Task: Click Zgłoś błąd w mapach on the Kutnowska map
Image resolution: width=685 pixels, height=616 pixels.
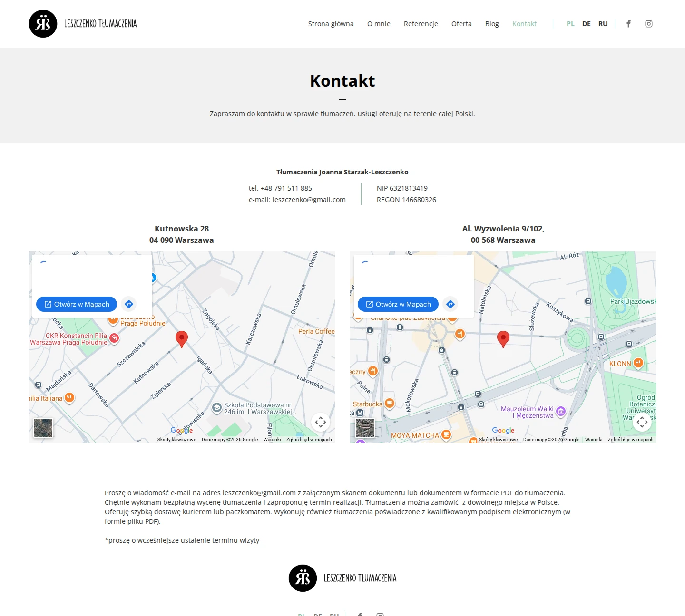Action: 309,440
